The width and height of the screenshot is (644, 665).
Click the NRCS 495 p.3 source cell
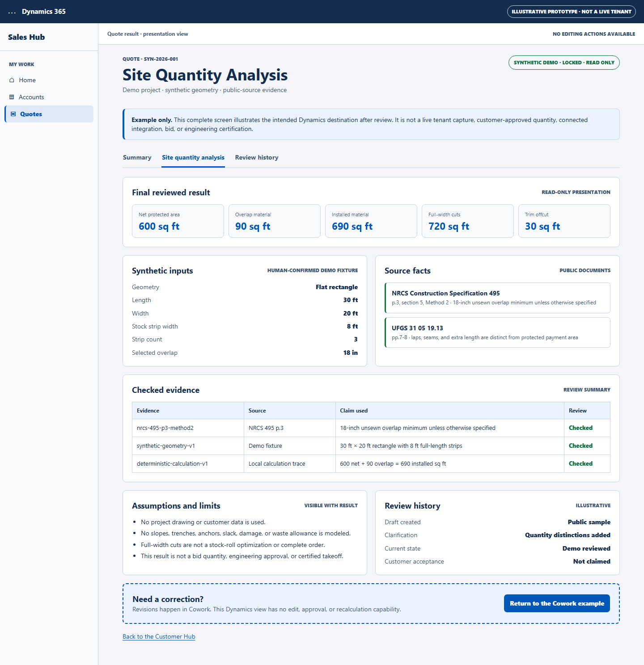point(289,428)
